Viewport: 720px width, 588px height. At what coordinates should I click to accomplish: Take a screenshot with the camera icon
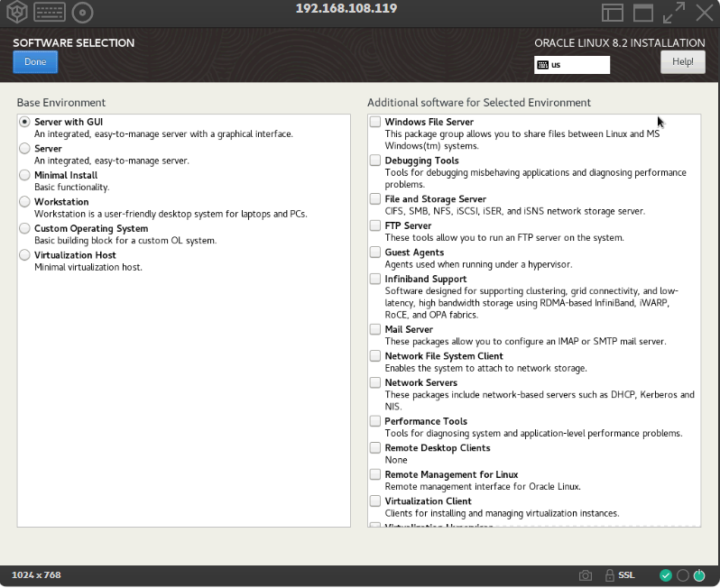coord(585,575)
